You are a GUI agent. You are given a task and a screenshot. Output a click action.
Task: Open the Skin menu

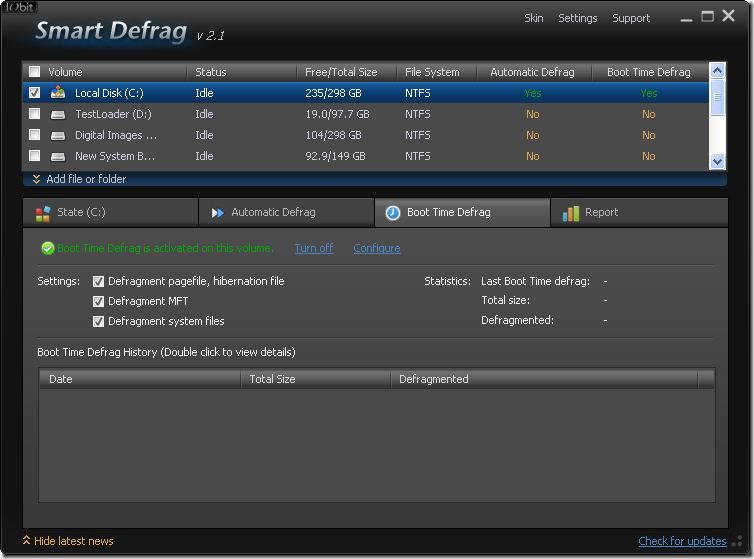point(534,18)
